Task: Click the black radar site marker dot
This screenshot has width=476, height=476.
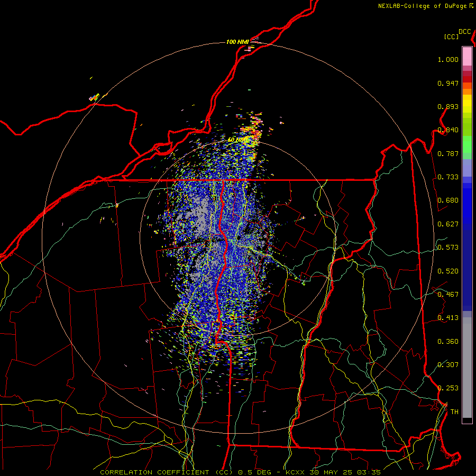Action: (239, 237)
